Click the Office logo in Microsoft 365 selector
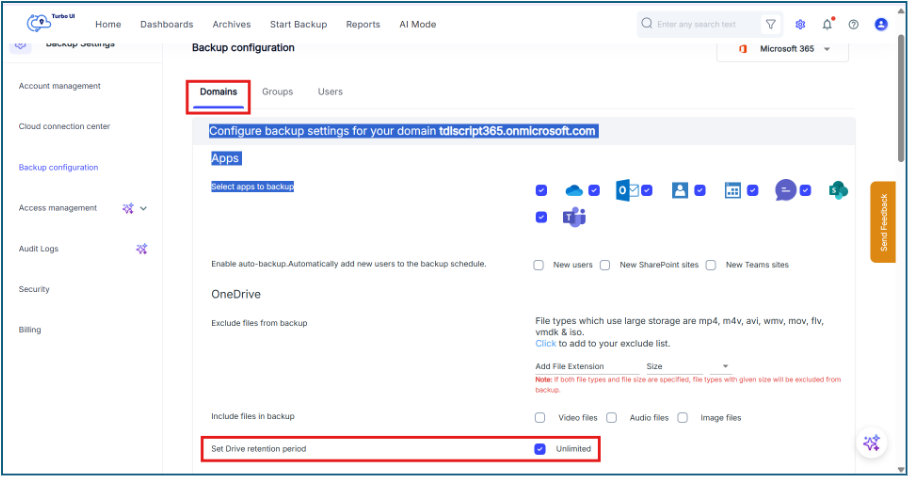The width and height of the screenshot is (909, 477). click(x=743, y=49)
